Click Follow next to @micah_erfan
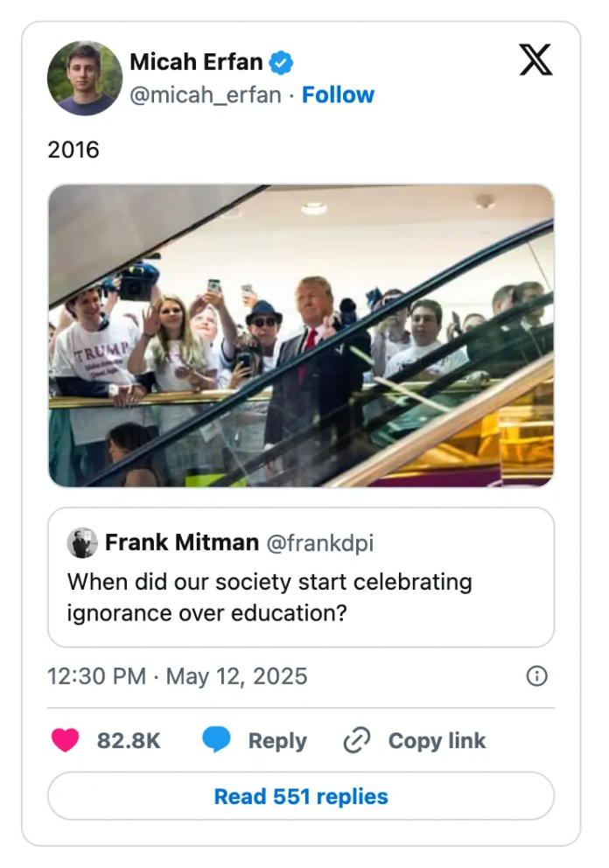 click(339, 94)
